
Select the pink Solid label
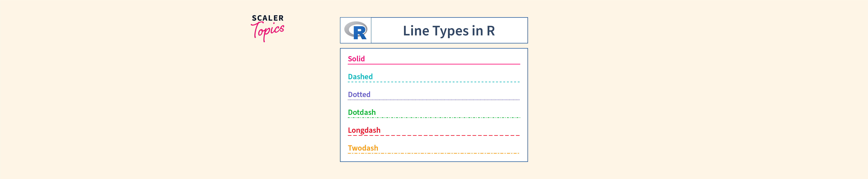(356, 59)
